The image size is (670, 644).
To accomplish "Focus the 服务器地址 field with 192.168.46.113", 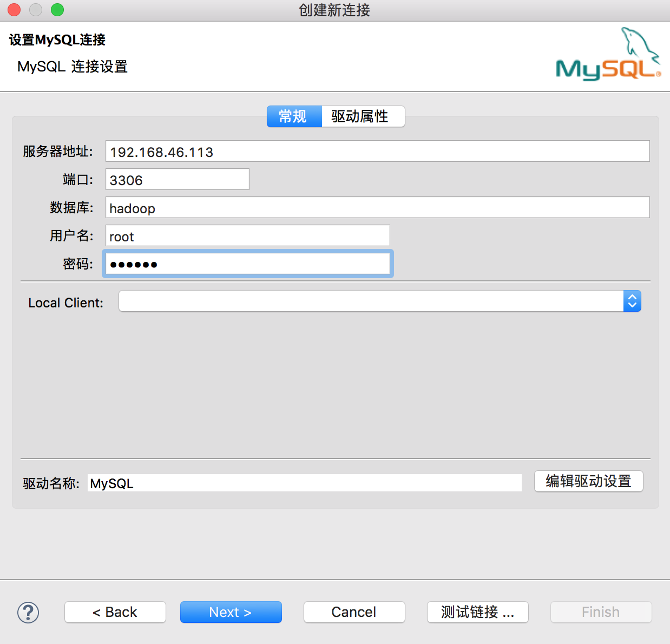I will pyautogui.click(x=377, y=151).
